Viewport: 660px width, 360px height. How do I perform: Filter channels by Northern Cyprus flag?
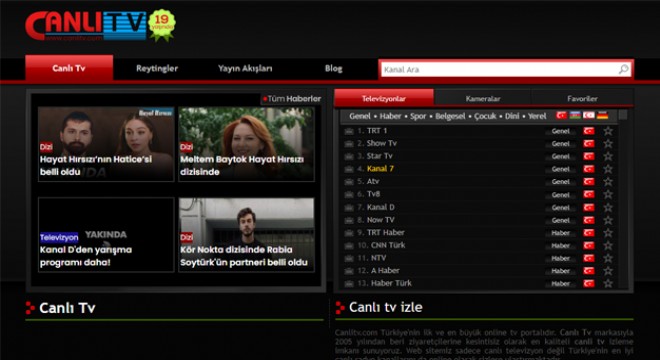point(588,115)
